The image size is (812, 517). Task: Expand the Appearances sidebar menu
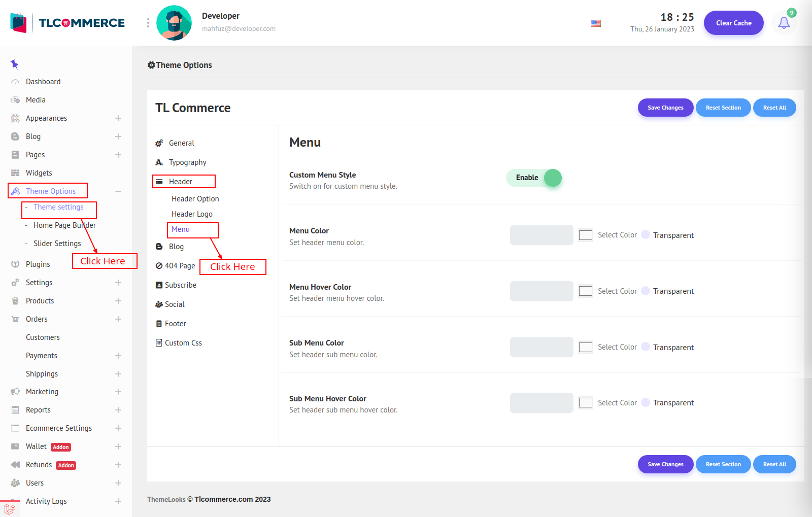coord(118,118)
